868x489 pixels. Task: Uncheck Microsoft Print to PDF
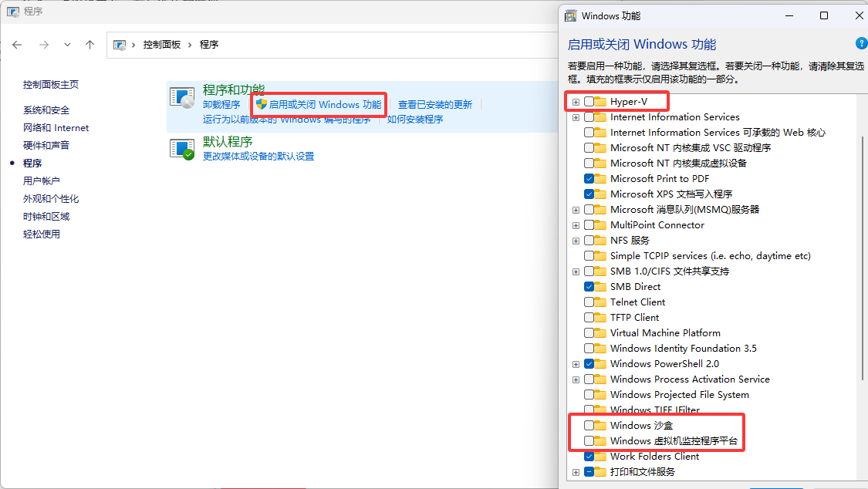coord(589,179)
